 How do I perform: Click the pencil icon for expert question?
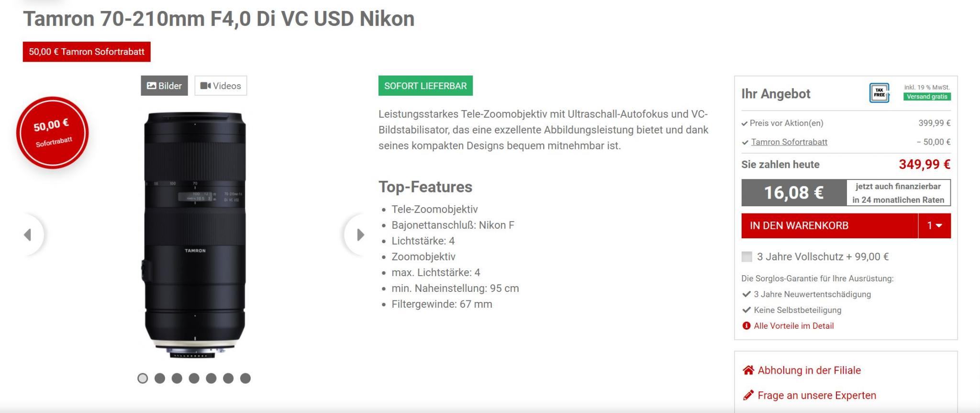click(x=748, y=395)
